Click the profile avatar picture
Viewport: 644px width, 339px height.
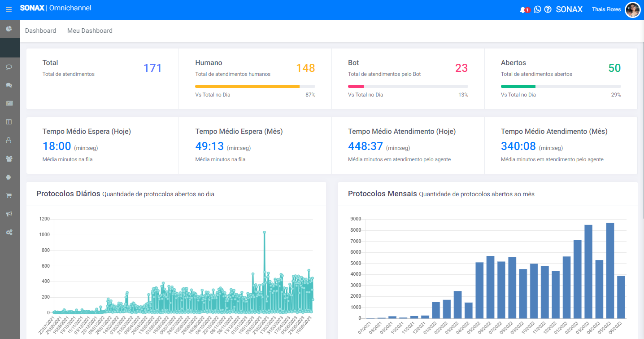coord(632,9)
